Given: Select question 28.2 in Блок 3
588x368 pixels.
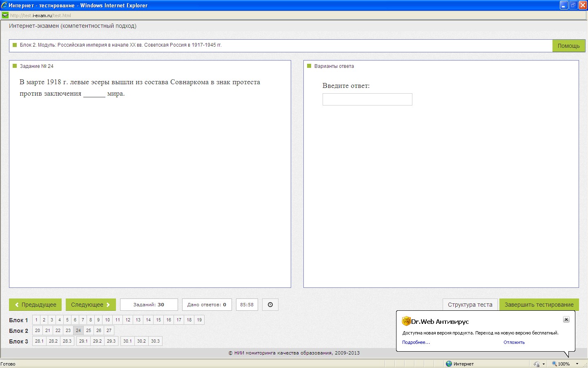Looking at the screenshot, I should click(53, 341).
